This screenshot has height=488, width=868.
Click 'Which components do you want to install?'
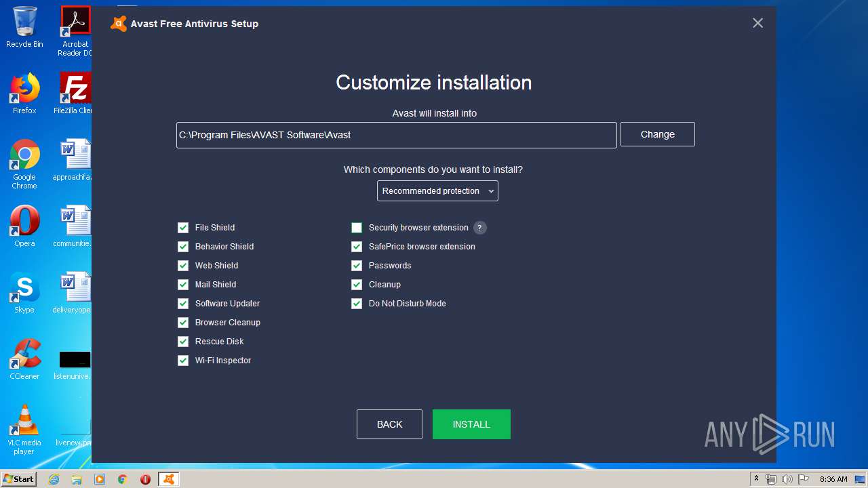[x=433, y=169]
